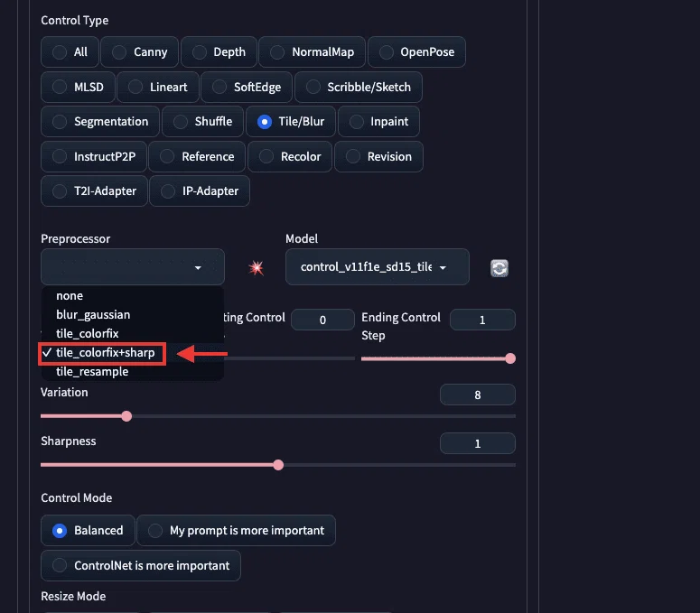700x613 pixels.
Task: Select the All control type
Action: [x=70, y=51]
